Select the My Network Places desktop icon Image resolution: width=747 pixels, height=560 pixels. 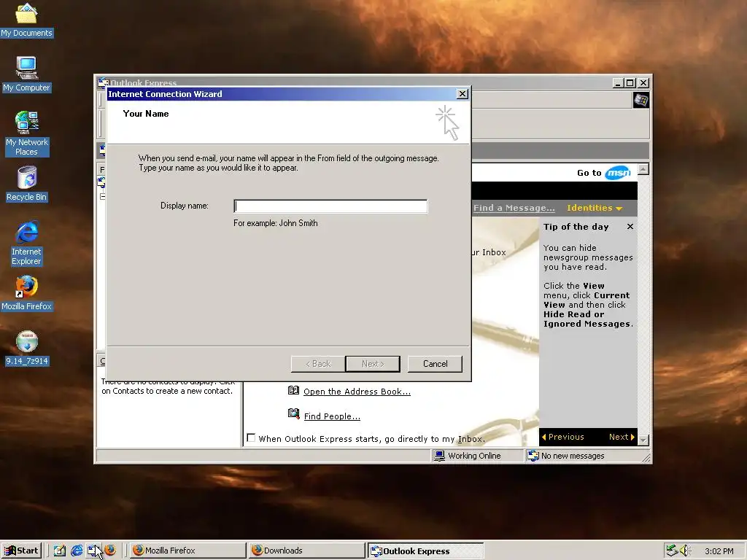pos(26,134)
